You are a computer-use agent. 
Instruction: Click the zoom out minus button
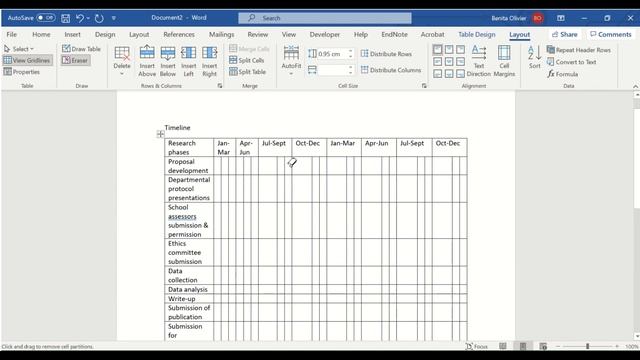tap(558, 346)
